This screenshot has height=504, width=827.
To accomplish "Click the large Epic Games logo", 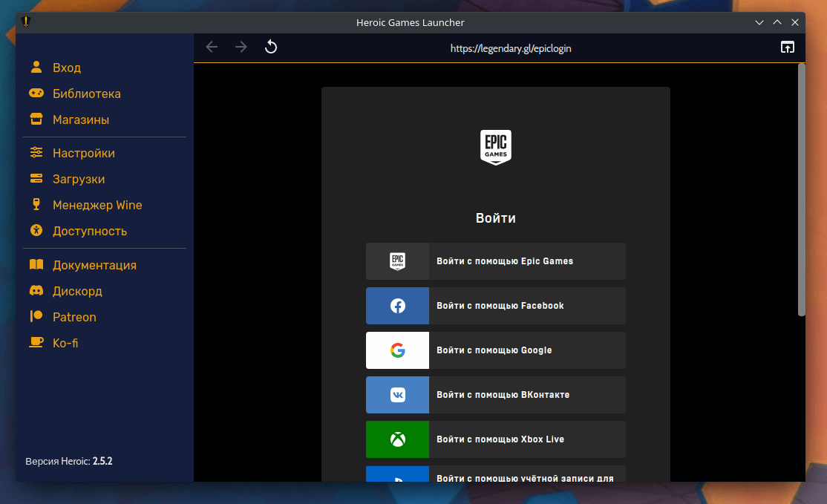I will click(496, 148).
